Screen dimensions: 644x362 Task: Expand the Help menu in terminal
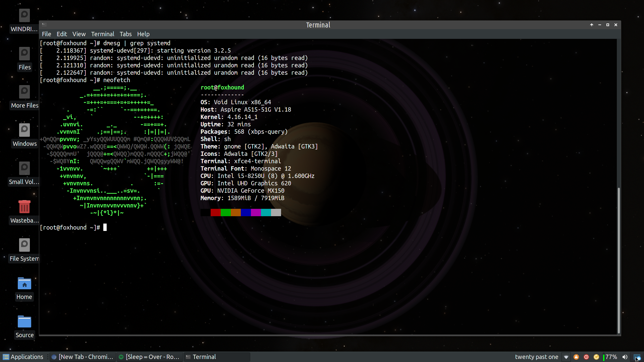tap(143, 34)
